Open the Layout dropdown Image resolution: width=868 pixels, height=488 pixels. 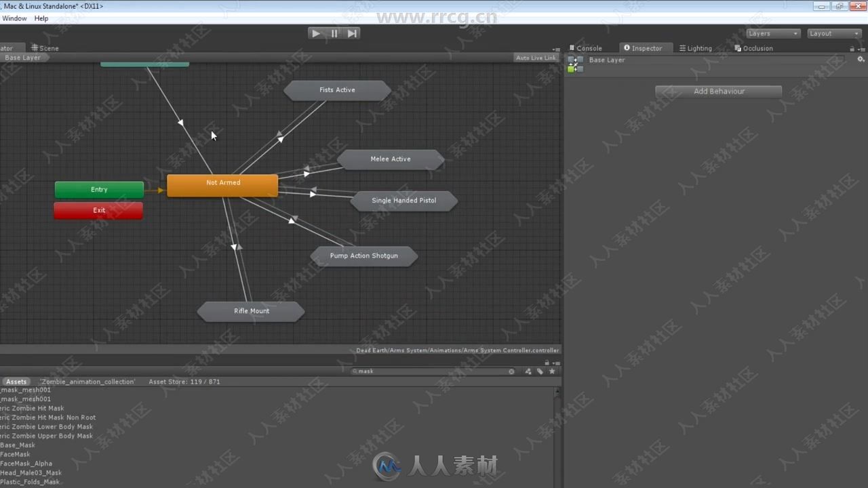coord(834,33)
